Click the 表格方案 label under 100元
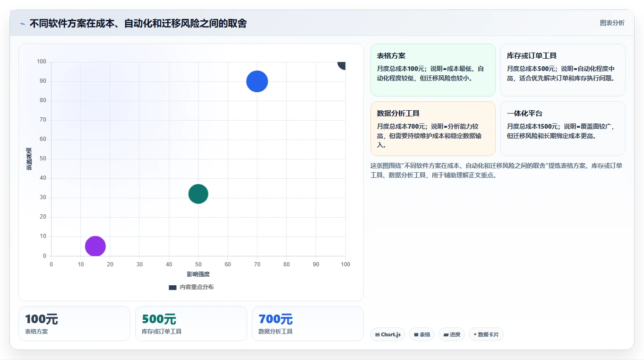 tap(36, 332)
